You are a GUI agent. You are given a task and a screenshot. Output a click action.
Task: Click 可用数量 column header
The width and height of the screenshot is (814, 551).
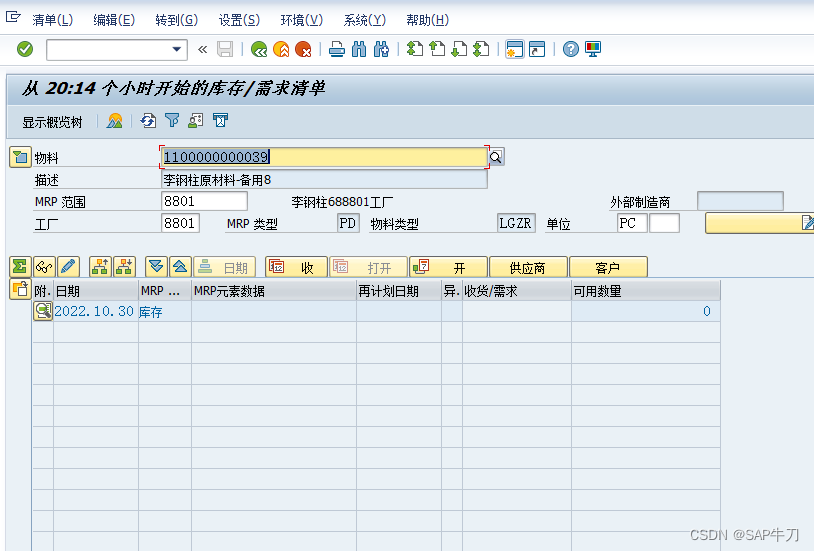pos(646,291)
